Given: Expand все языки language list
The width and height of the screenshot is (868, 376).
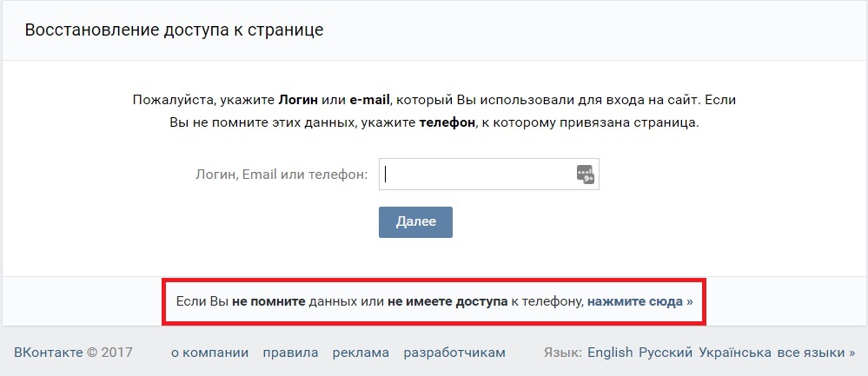Looking at the screenshot, I should [x=816, y=353].
